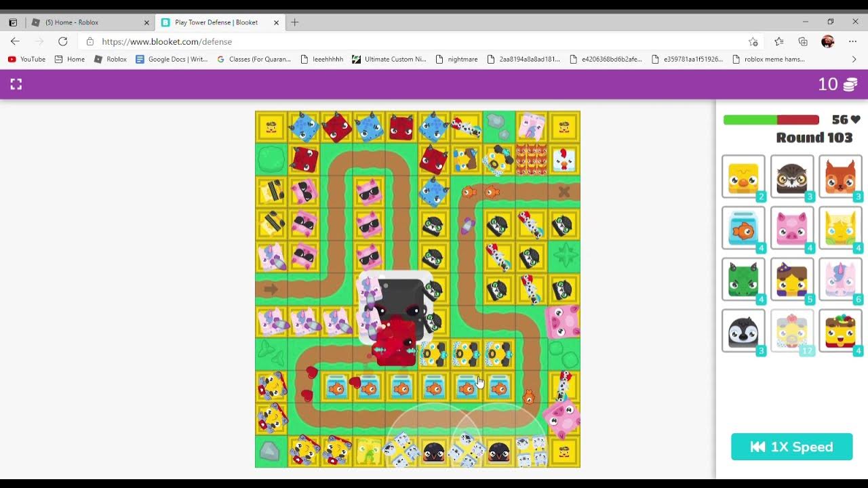Select the wizard tower costing 5
The width and height of the screenshot is (868, 488).
pos(792,279)
